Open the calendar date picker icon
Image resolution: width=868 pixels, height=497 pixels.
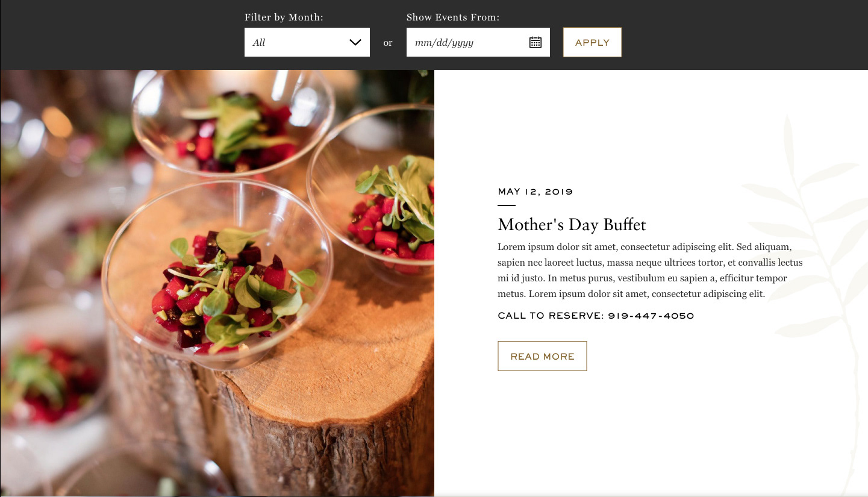[x=535, y=42]
